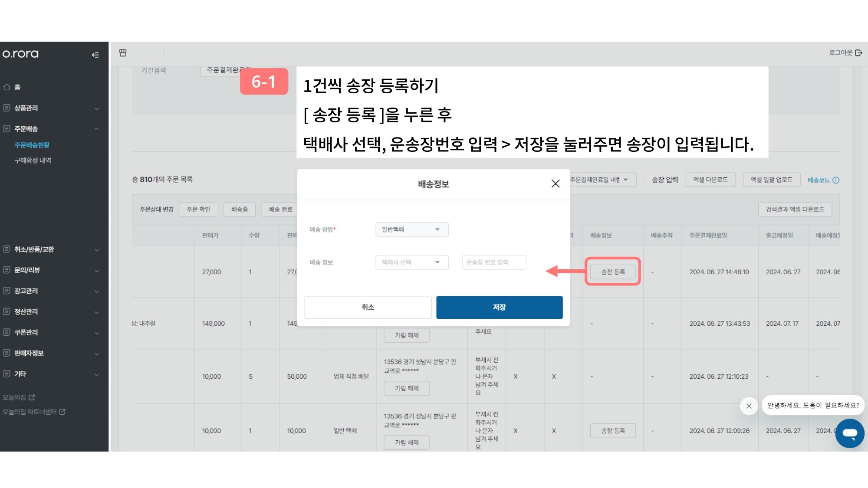
Task: Click the blue 저장 button
Action: [500, 307]
